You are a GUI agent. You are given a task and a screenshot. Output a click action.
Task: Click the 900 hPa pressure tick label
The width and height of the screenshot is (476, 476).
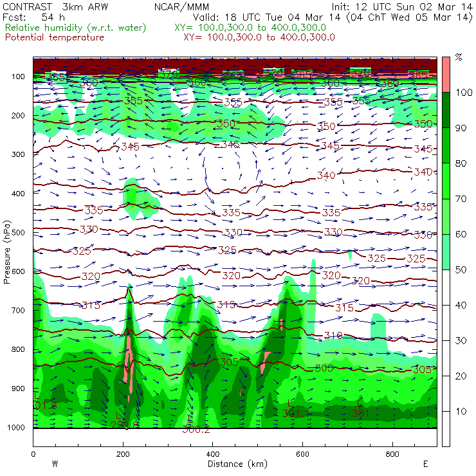[18, 389]
